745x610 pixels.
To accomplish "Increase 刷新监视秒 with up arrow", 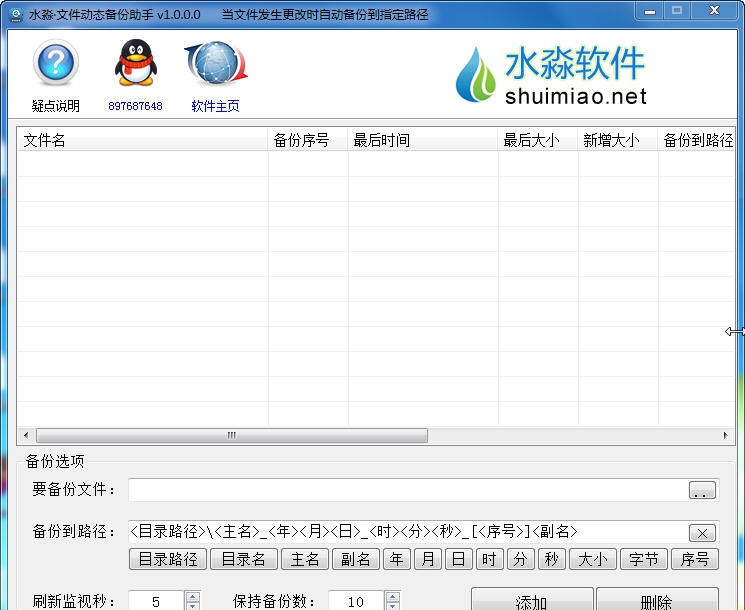I will pos(192,596).
